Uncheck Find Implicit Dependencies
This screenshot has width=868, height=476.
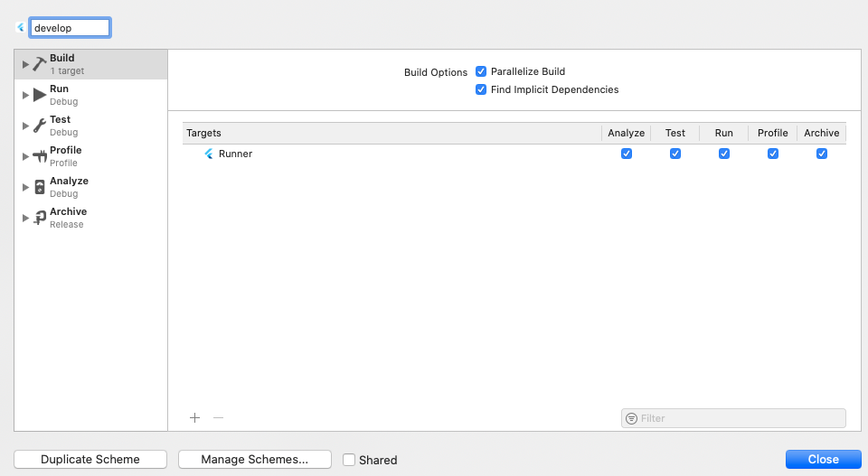pos(481,89)
